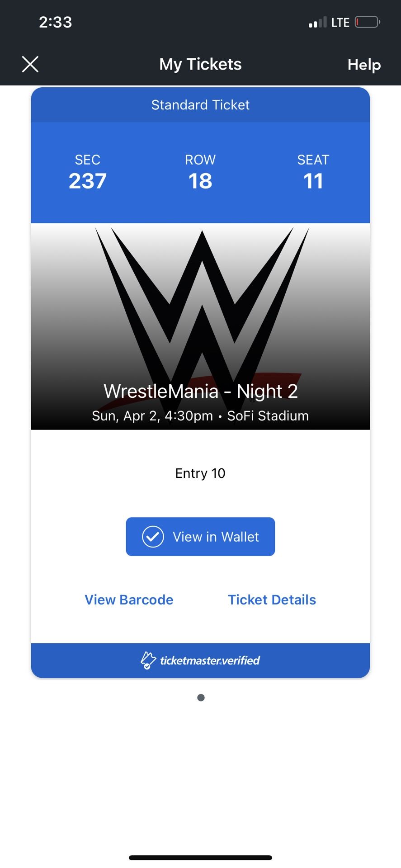
Task: Tap the event date and SoFi Stadium line
Action: 200,416
